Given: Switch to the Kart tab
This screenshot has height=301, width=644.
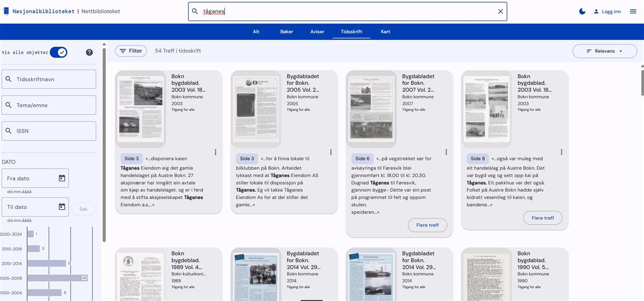Looking at the screenshot, I should [x=385, y=32].
